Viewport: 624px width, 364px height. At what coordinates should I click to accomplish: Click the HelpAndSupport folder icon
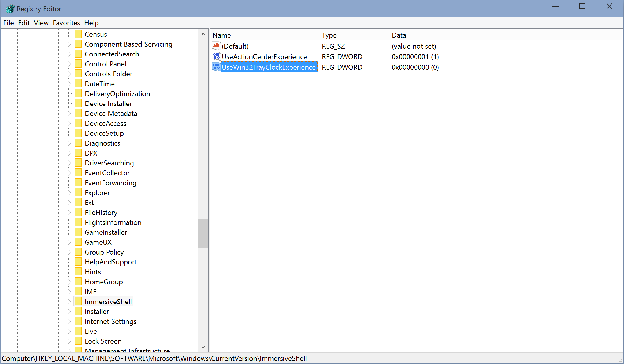(x=78, y=262)
